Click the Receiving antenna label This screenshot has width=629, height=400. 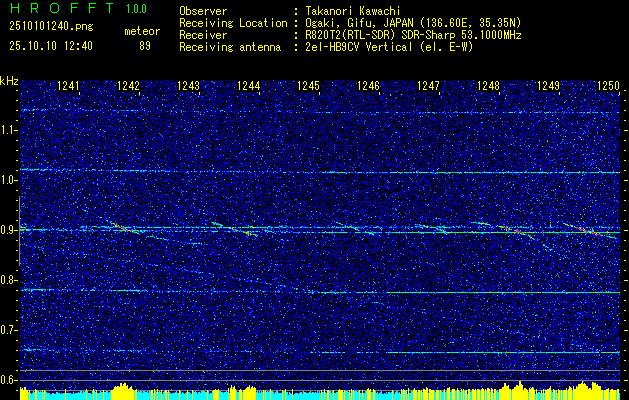(x=230, y=47)
